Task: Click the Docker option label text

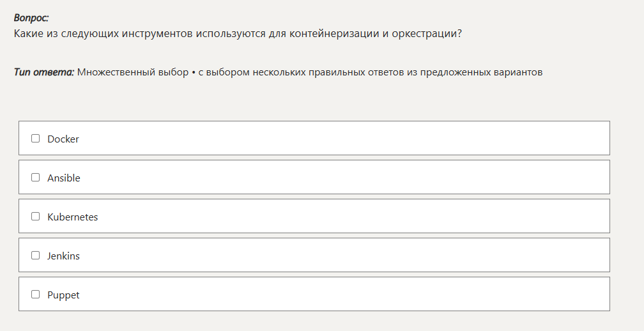Action: (63, 139)
